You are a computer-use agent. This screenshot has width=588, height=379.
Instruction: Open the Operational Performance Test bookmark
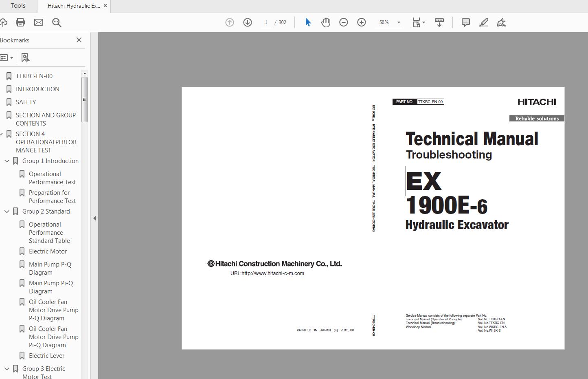(x=52, y=178)
